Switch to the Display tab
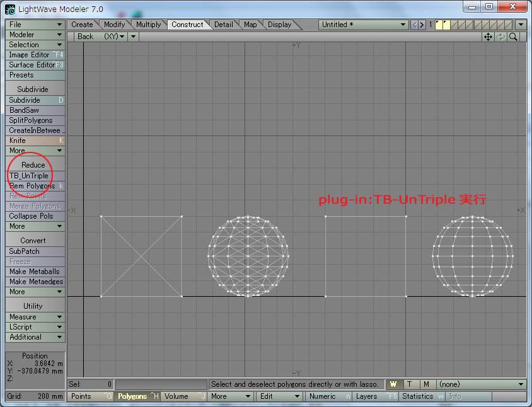The image size is (532, 407). [x=280, y=25]
